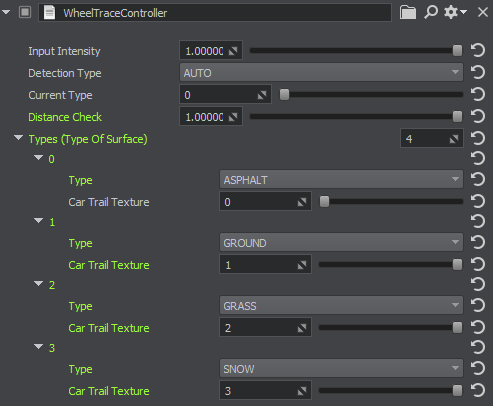Open the gear settings menu in header
The width and height of the screenshot is (493, 406).
[455, 13]
